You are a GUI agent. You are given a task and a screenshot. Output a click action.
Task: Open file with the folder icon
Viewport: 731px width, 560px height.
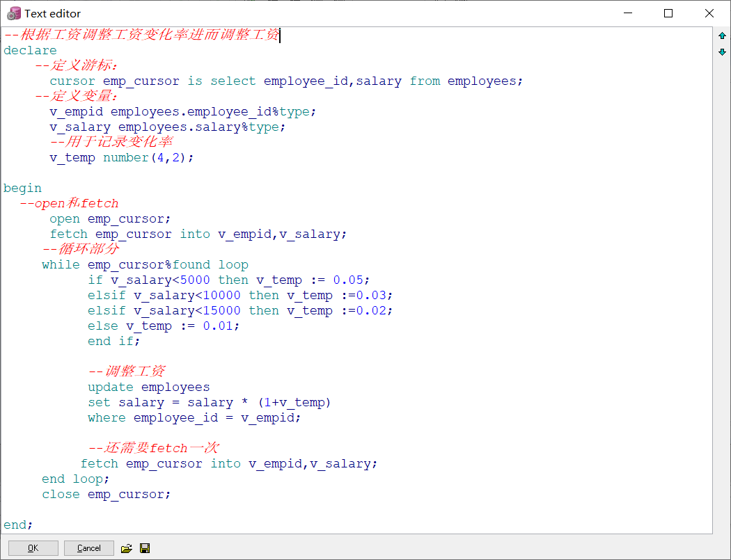pos(126,548)
